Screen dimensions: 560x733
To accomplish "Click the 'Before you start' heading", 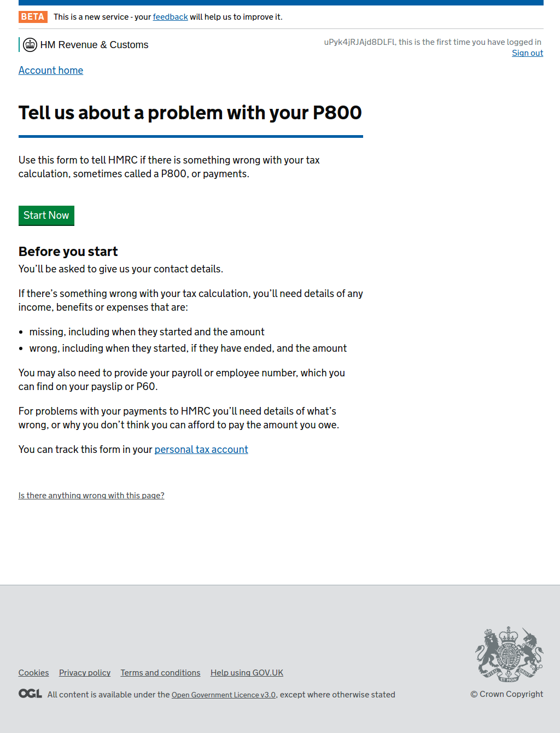I will tap(68, 252).
